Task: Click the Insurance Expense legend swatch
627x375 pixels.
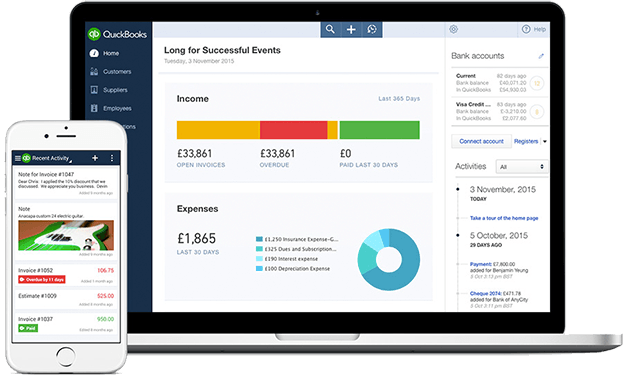Action: pyautogui.click(x=259, y=239)
